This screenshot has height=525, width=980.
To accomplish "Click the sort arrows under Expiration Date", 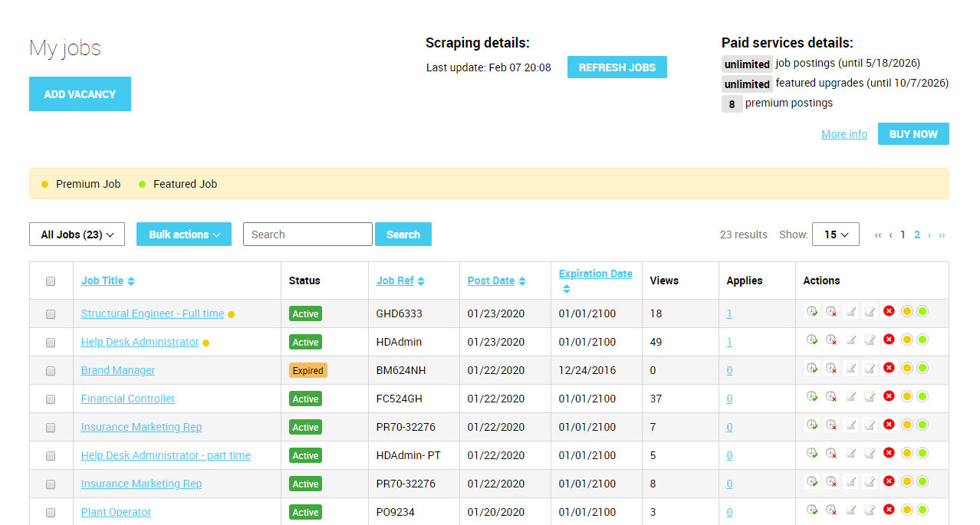I will coord(567,289).
